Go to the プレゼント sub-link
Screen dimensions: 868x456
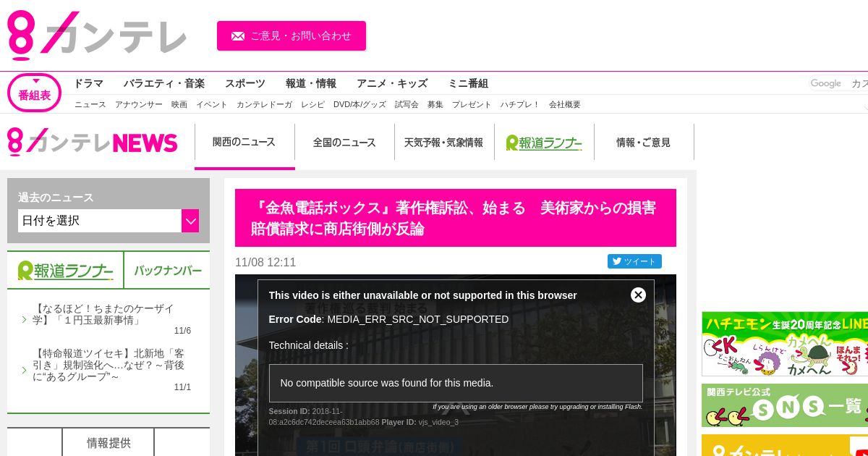(x=472, y=104)
